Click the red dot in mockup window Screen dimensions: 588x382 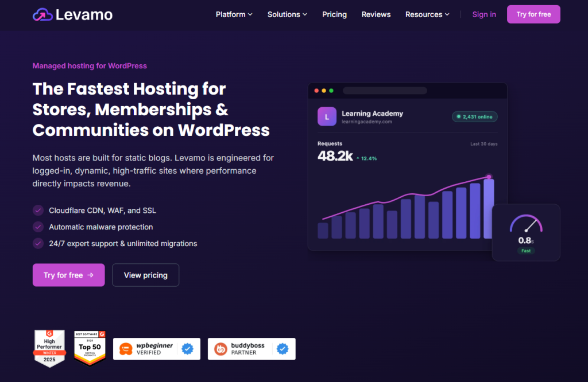click(316, 91)
